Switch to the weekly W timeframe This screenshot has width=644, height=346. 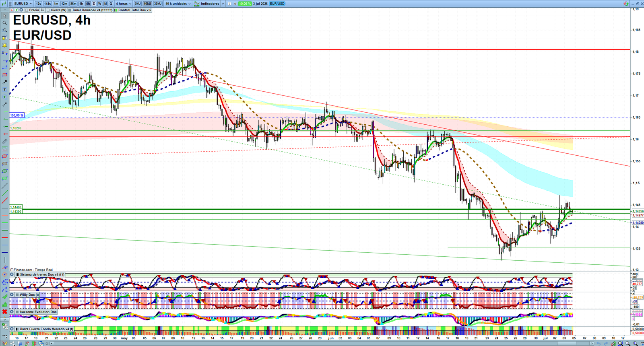[x=100, y=4]
